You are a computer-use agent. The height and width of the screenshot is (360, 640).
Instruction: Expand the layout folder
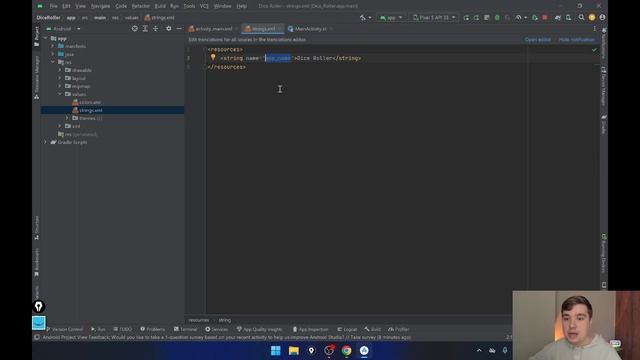pyautogui.click(x=60, y=78)
